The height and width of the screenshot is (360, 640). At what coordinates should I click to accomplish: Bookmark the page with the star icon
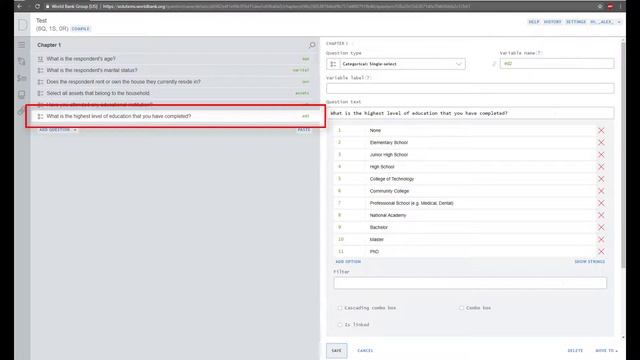600,6
